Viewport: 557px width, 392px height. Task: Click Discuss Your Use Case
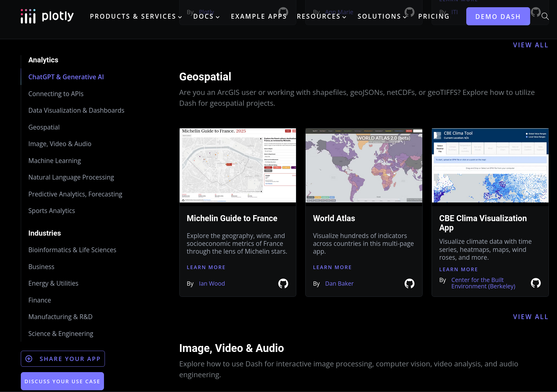[x=62, y=381]
